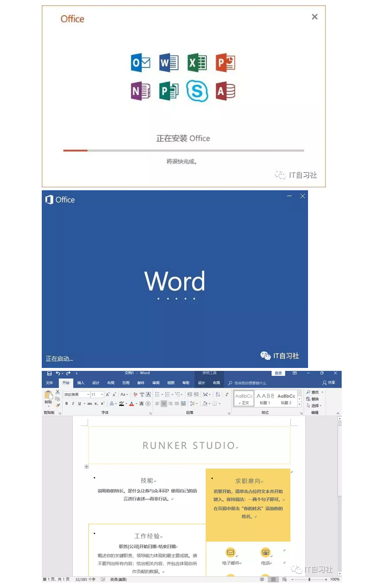
Task: Click the 查找 find button
Action: (312, 392)
